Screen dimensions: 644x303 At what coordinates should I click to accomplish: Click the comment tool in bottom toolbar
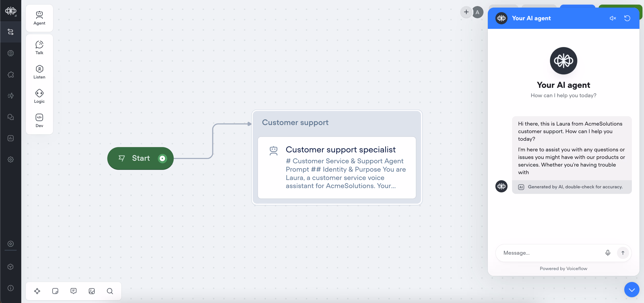point(73,291)
